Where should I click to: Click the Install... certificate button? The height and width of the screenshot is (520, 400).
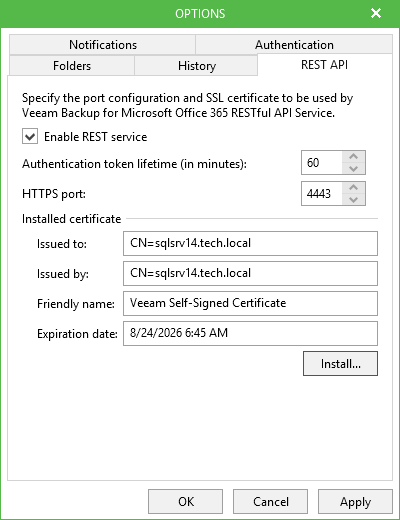[340, 363]
